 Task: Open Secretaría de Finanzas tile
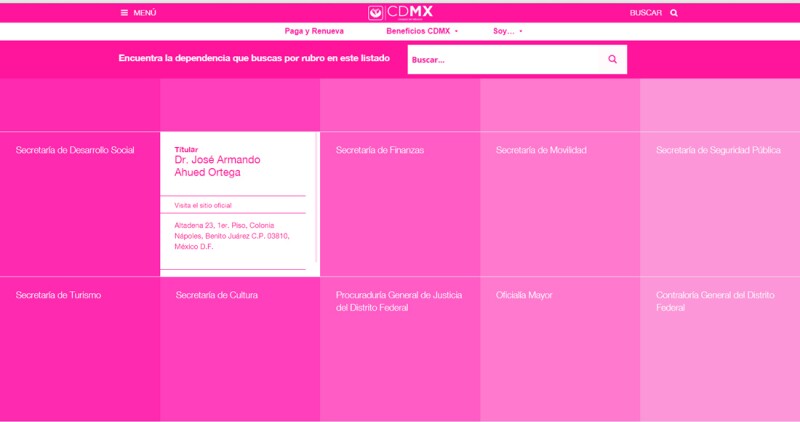click(x=400, y=204)
